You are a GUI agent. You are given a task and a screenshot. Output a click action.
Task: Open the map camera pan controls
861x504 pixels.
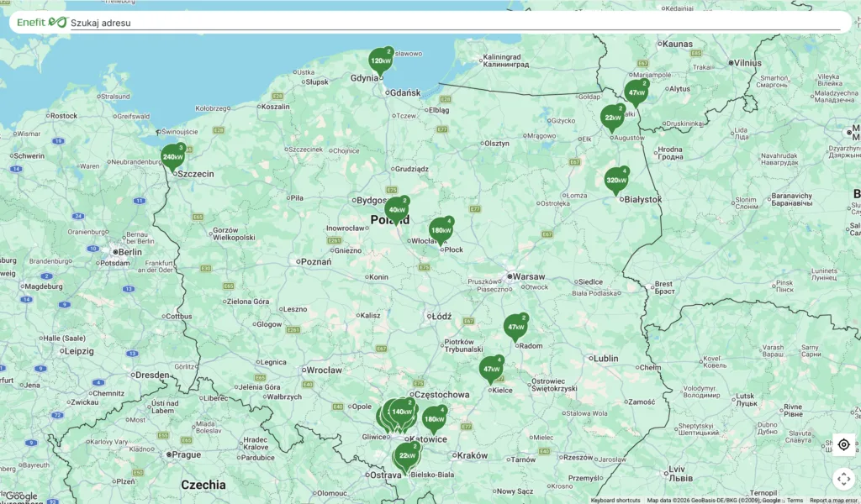coord(844,479)
